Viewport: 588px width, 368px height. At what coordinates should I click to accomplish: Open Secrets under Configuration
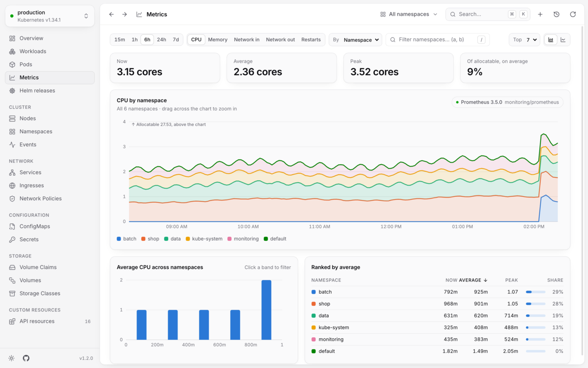(50, 240)
